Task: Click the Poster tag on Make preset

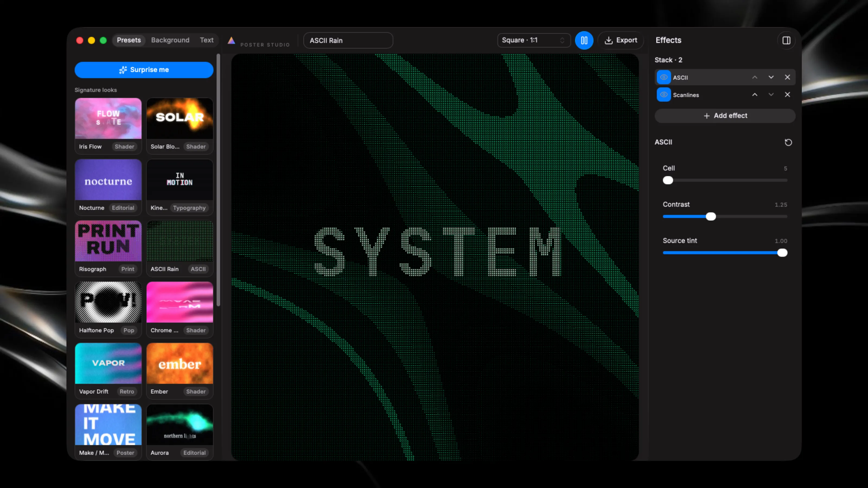Action: point(125,453)
